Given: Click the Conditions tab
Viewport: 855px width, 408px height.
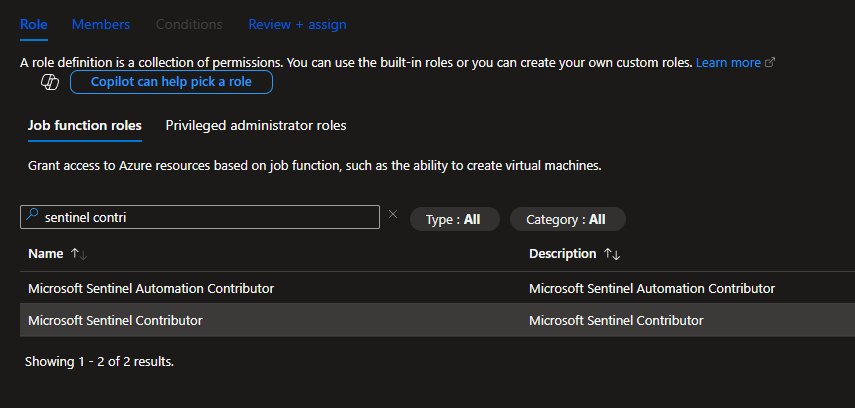Looking at the screenshot, I should [189, 23].
